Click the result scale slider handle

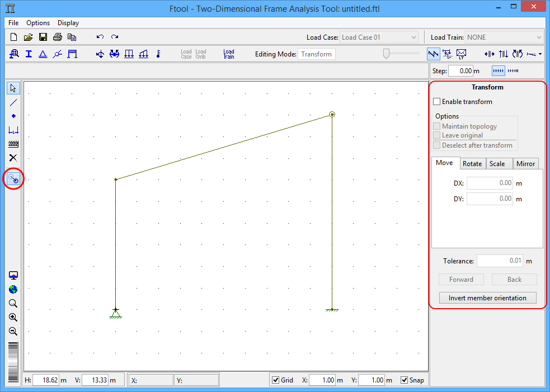pos(386,54)
